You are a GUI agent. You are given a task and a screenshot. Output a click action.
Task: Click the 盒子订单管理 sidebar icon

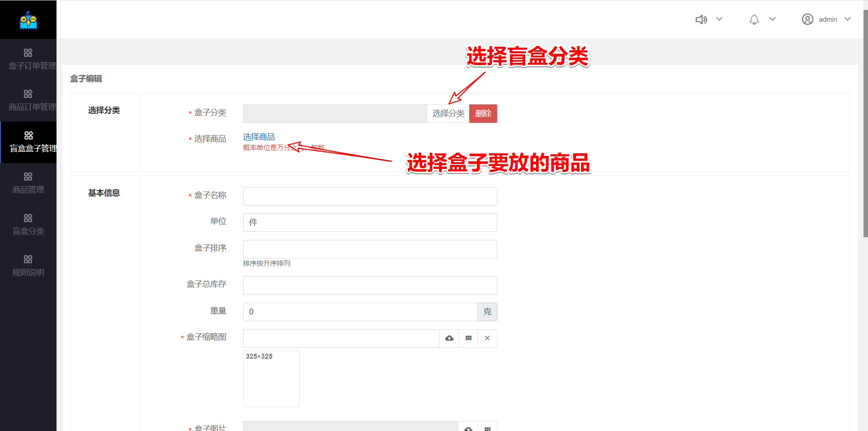click(x=28, y=53)
